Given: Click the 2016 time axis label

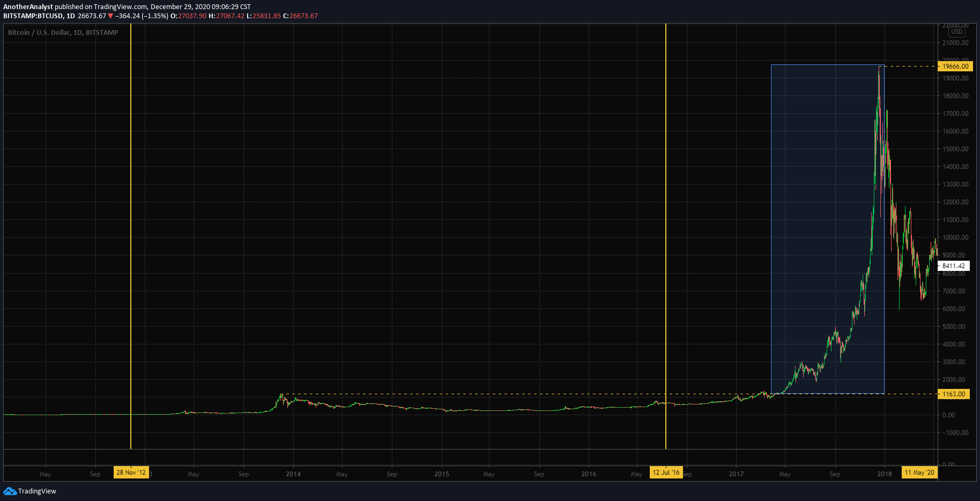Looking at the screenshot, I should tap(589, 474).
